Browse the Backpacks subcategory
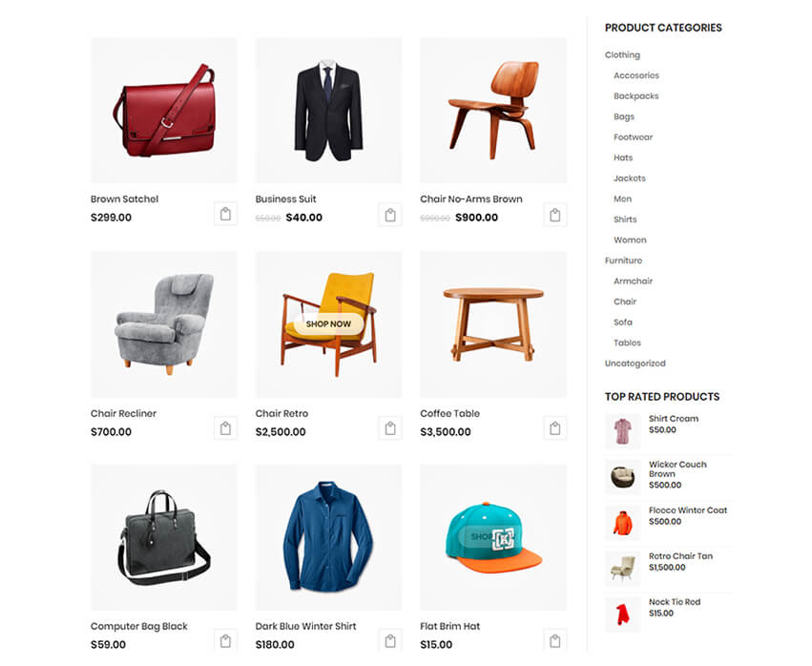The image size is (812, 666). (x=635, y=95)
